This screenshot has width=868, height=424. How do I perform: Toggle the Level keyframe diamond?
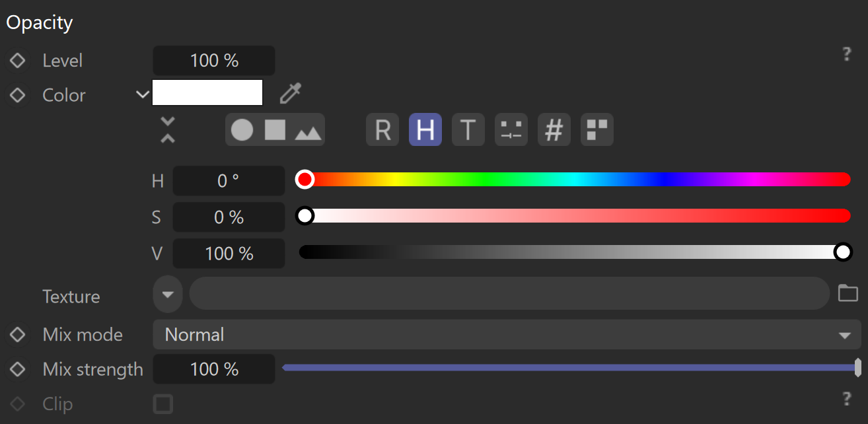[18, 61]
